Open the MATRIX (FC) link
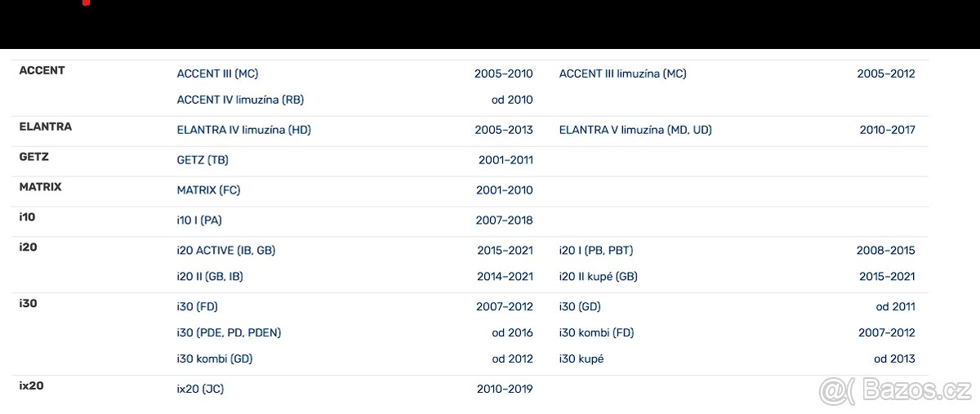Screen dimensions: 980x414 (208, 190)
